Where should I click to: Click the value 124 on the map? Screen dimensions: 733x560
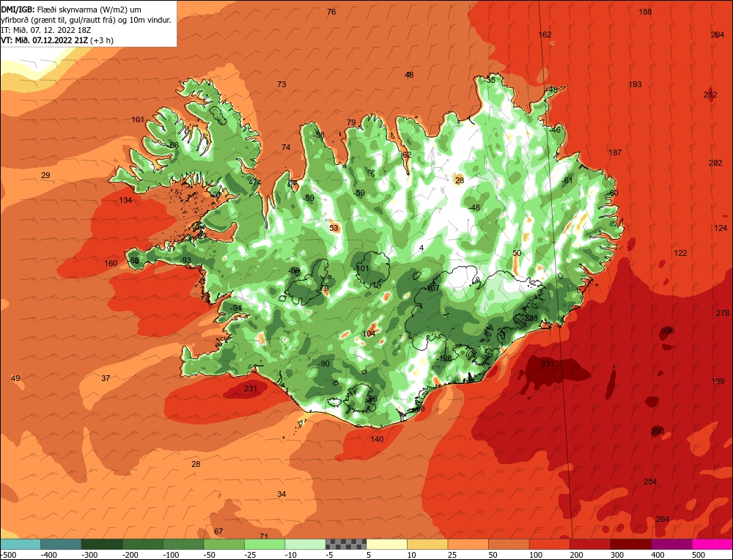coord(721,228)
